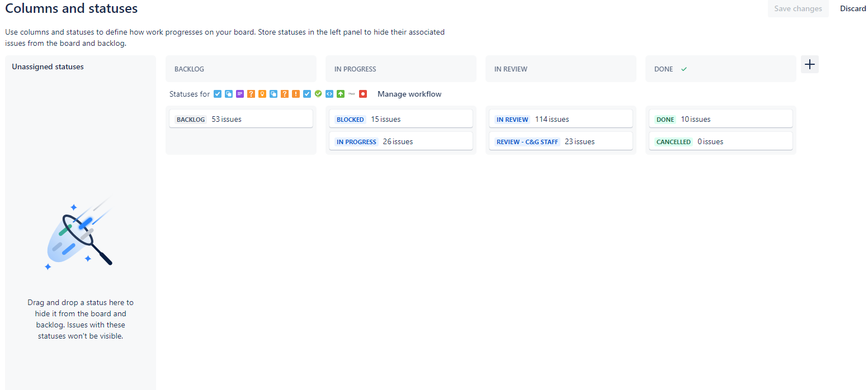Click the '23 issues' count text

click(x=579, y=141)
